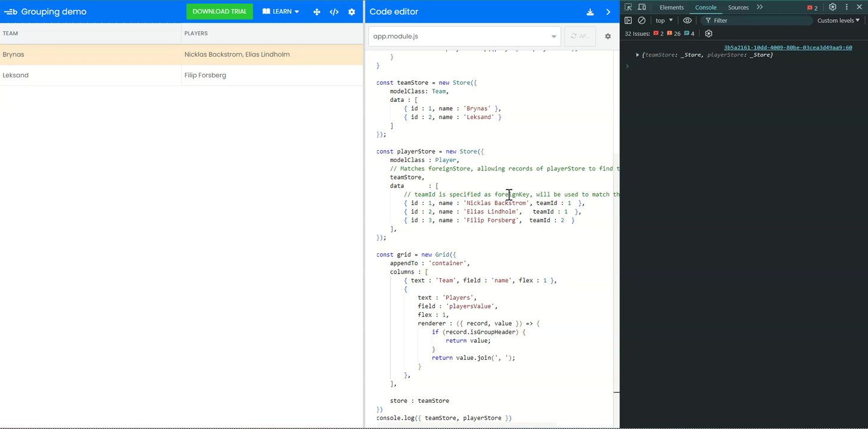Image resolution: width=868 pixels, height=429 pixels.
Task: Click the 'store : teamStore' code line
Action: (419, 400)
